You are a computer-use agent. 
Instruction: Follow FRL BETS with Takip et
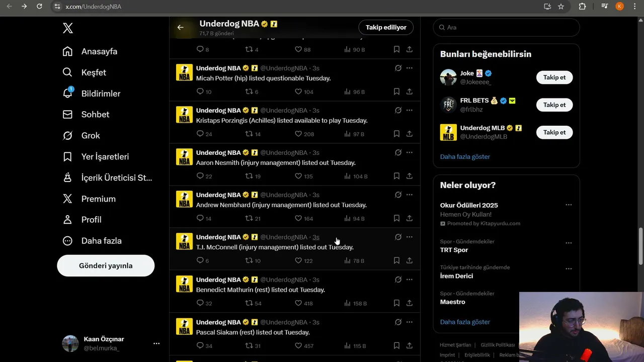click(x=554, y=105)
